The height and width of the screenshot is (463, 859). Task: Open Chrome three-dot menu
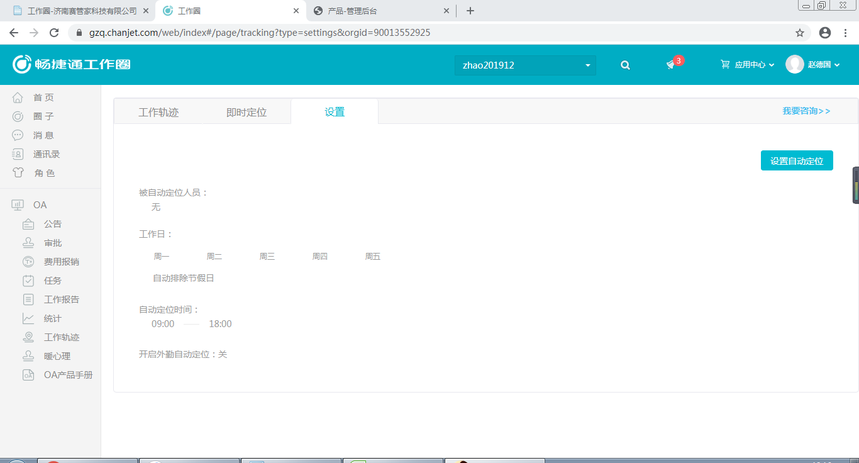coord(846,33)
